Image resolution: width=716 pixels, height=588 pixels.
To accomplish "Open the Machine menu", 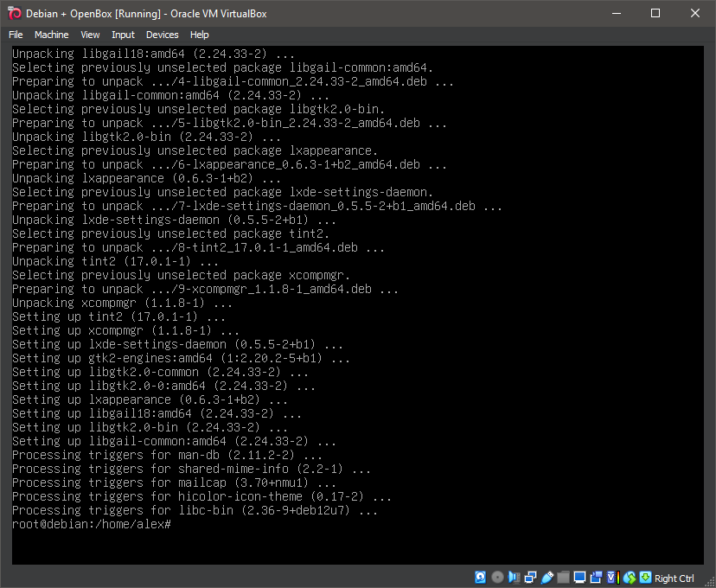I will [51, 35].
